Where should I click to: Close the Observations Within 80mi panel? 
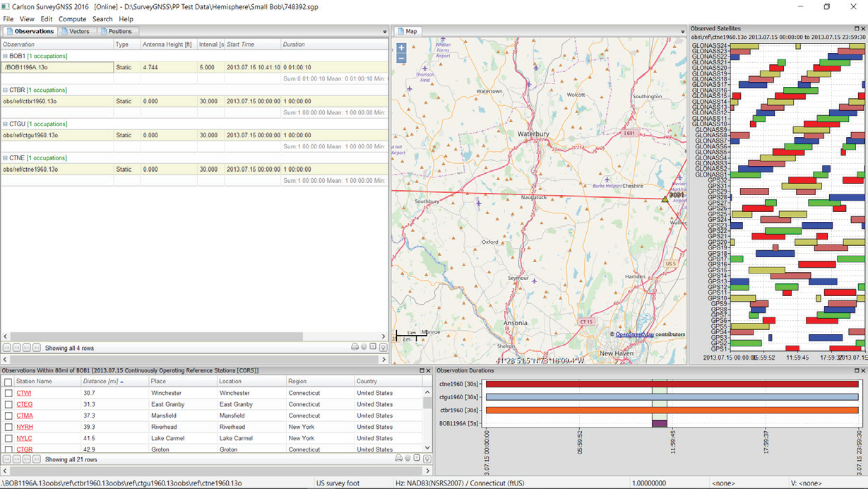(429, 370)
